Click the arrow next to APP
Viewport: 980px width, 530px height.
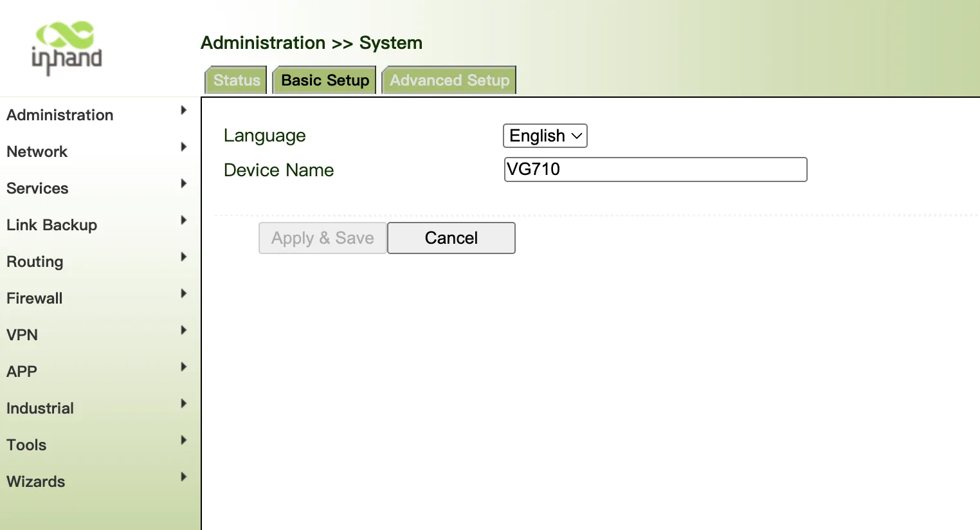coord(184,367)
